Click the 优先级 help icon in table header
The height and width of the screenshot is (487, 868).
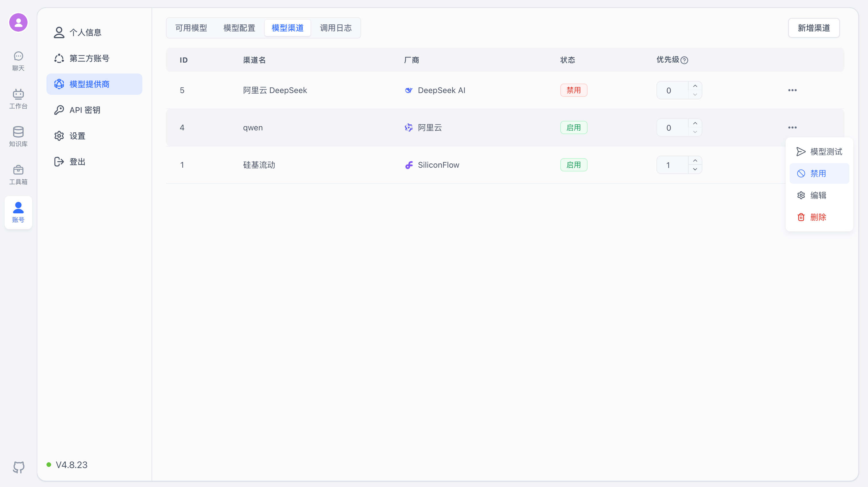685,60
